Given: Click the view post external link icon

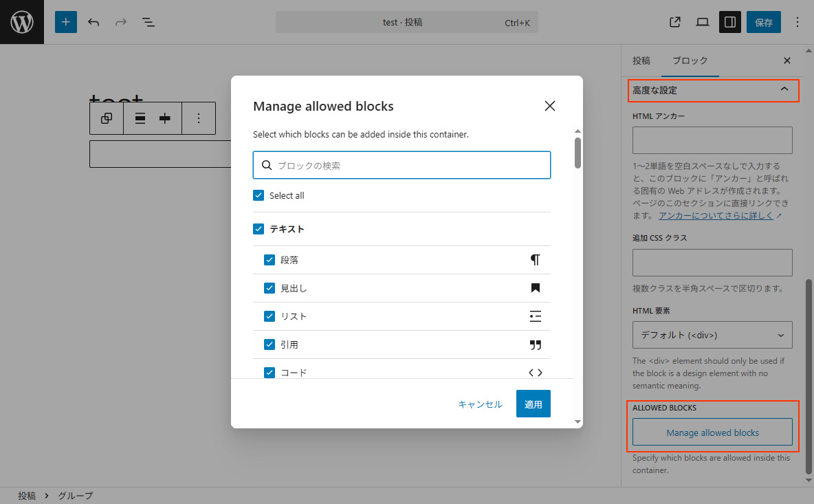Looking at the screenshot, I should (x=674, y=22).
